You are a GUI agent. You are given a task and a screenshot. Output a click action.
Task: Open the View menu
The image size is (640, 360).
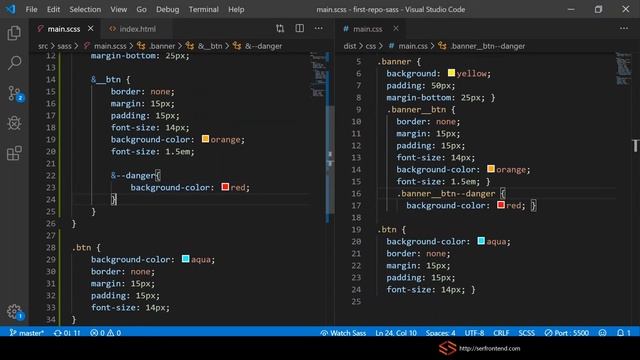[118, 9]
